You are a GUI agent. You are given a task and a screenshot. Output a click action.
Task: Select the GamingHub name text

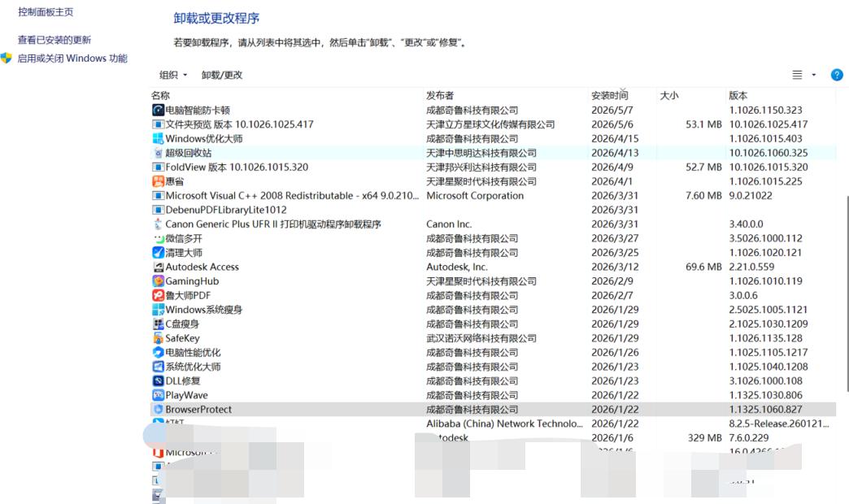point(192,281)
